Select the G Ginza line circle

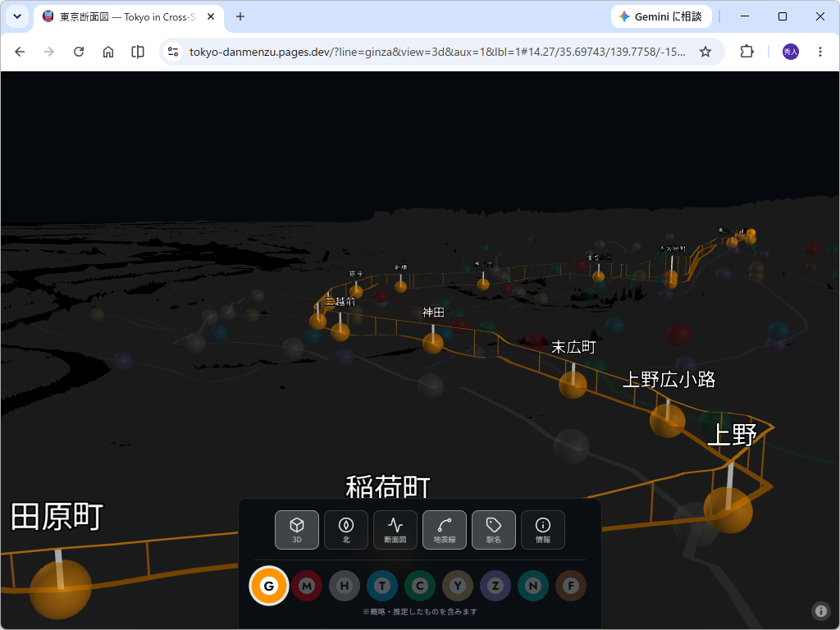click(269, 586)
